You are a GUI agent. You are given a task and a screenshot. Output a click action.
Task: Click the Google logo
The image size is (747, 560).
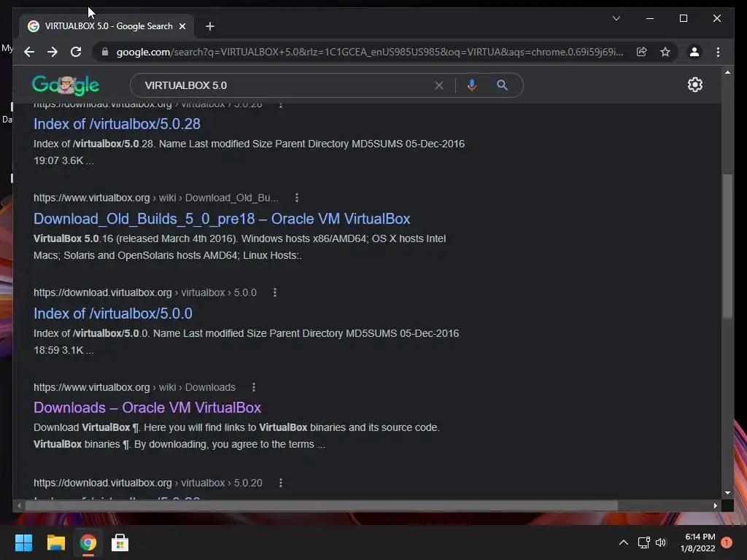(66, 85)
